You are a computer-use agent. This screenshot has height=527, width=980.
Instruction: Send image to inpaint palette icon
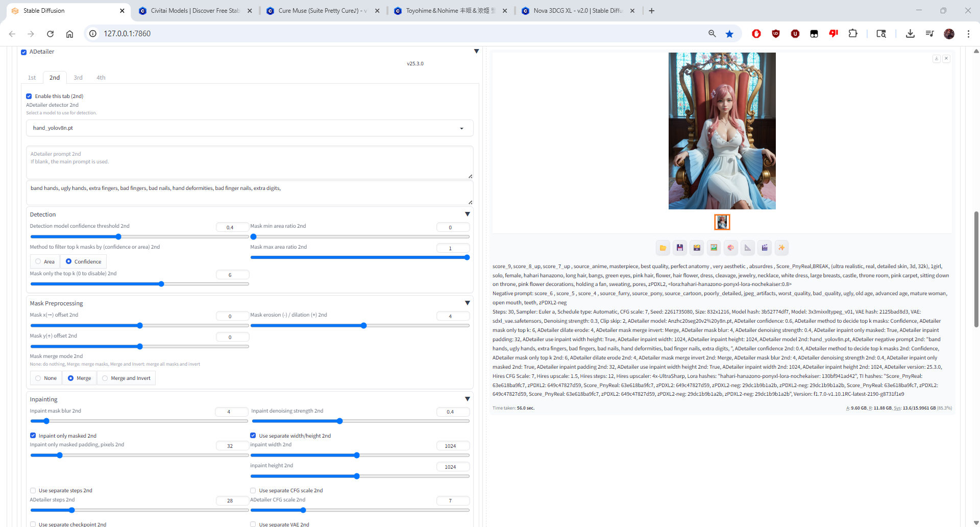730,248
